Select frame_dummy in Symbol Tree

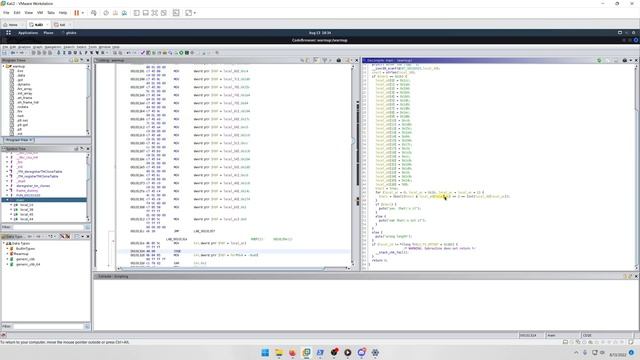(x=27, y=191)
